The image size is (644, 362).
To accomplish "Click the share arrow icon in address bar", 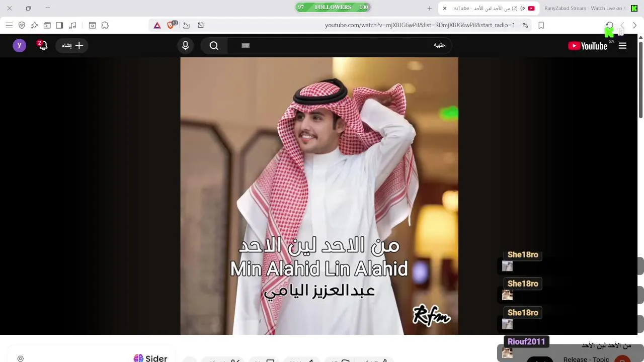I will tap(186, 25).
